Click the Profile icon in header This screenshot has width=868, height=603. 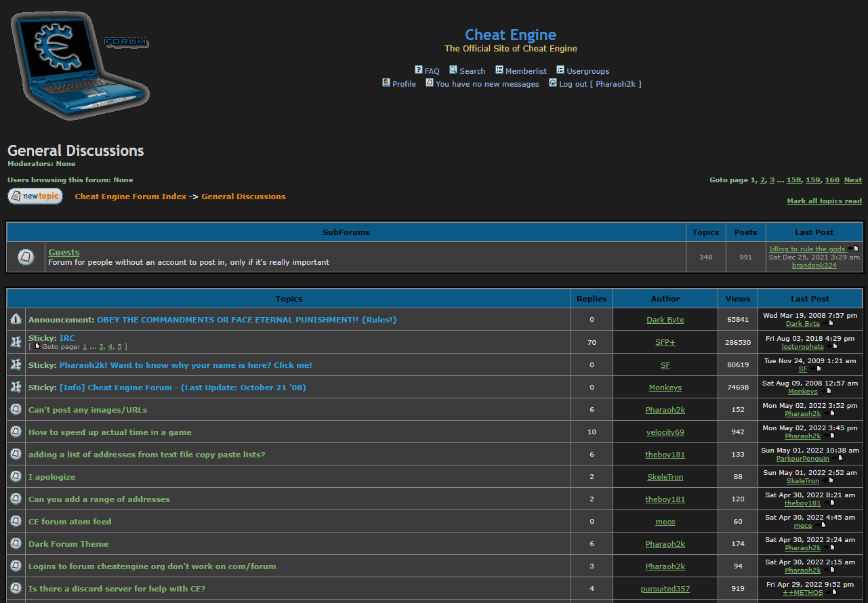pyautogui.click(x=386, y=83)
